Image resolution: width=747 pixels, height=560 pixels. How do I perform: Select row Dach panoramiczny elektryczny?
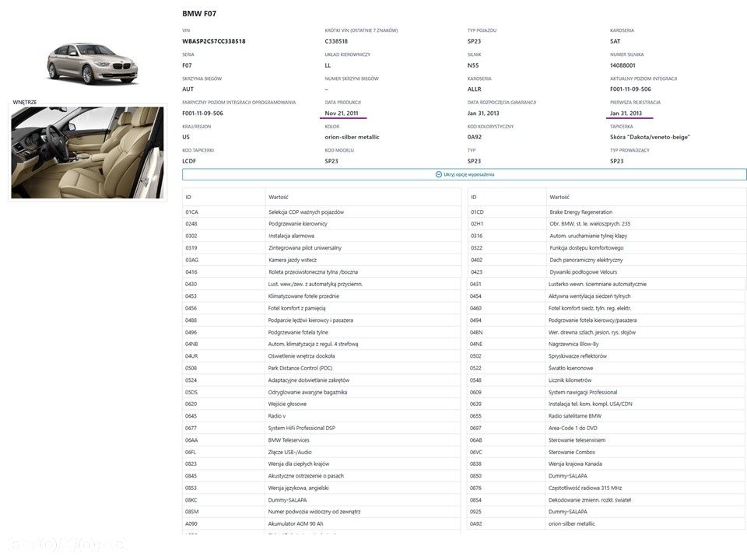607,260
